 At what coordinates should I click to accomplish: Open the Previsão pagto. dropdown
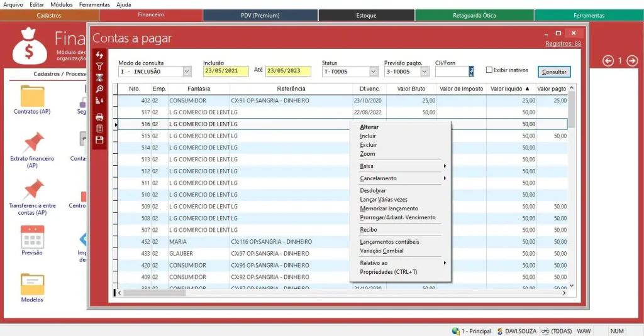pos(425,72)
